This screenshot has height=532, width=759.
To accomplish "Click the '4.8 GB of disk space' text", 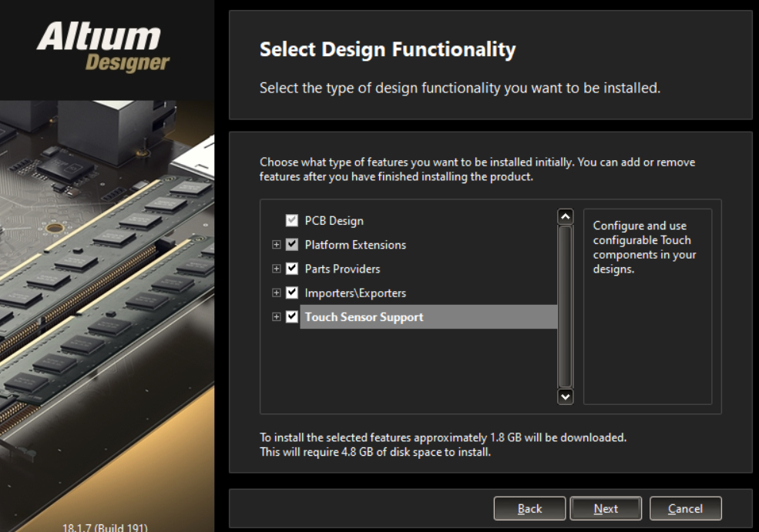I will pos(400,452).
